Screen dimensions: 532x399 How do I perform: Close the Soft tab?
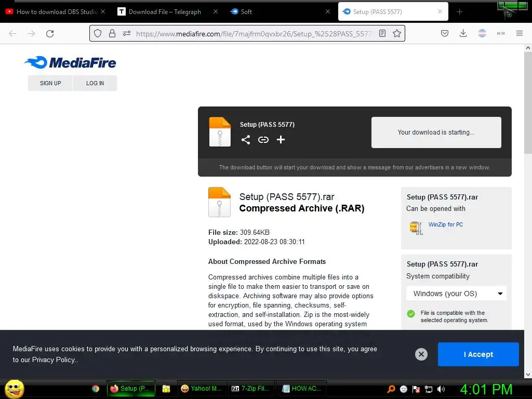[328, 11]
